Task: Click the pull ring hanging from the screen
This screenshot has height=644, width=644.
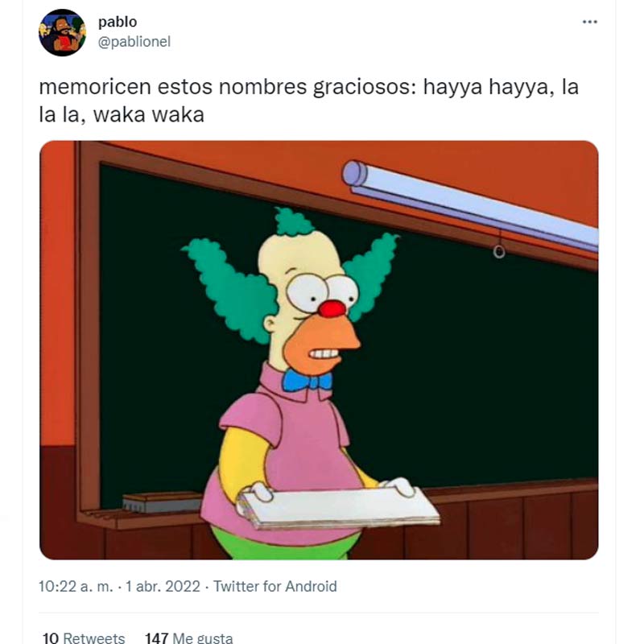Action: tap(499, 251)
